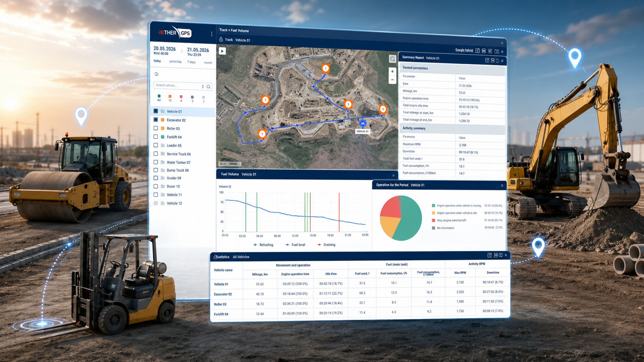Open the end date 21.05.2026 picker
Screen dimensions: 644x362
(x=198, y=50)
